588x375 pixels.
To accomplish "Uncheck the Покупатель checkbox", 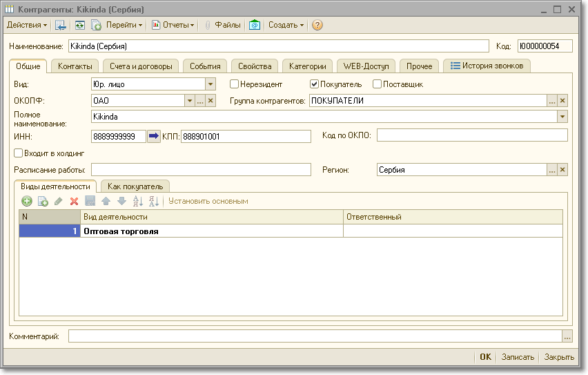I will point(315,84).
